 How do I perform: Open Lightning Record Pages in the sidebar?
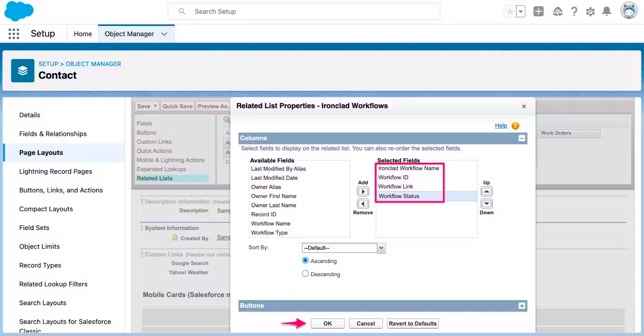56,172
